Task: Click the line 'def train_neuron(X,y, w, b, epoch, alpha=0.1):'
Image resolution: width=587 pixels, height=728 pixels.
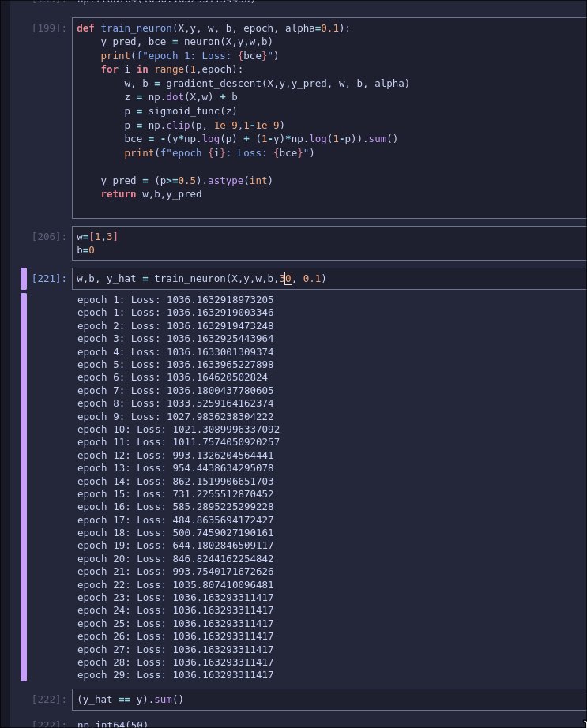Action: tap(213, 28)
